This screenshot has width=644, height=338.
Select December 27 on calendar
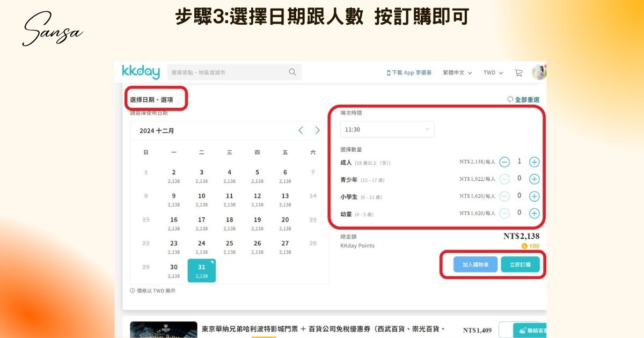[286, 247]
